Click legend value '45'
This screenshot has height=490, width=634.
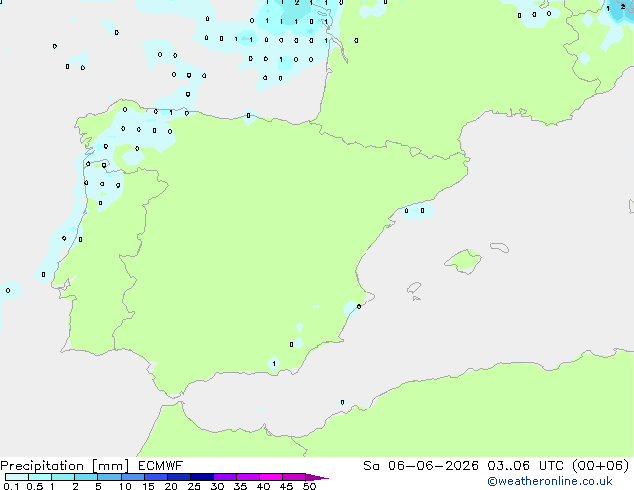point(286,486)
